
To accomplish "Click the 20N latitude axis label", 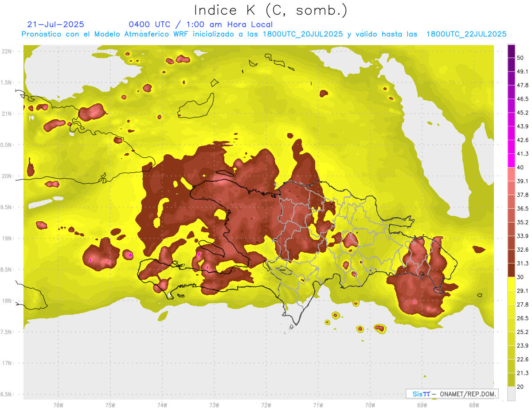I will point(7,176).
